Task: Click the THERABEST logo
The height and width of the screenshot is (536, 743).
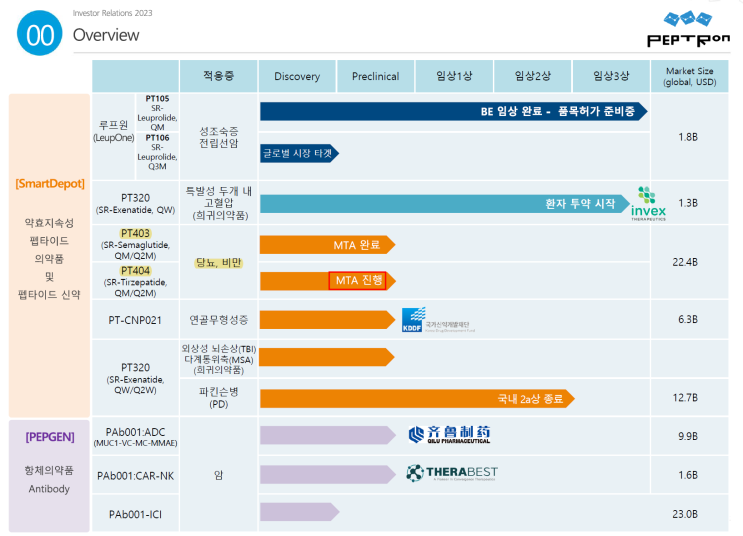Action: click(x=452, y=473)
